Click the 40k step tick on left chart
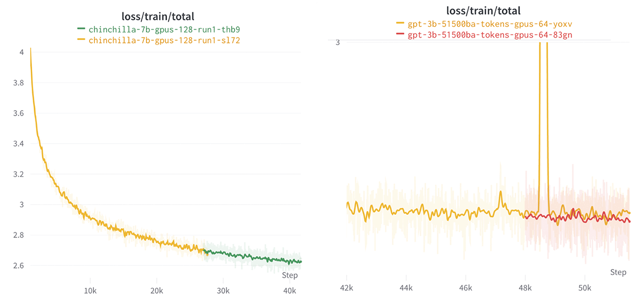Viewport: 644px width, 304px height. click(x=290, y=291)
